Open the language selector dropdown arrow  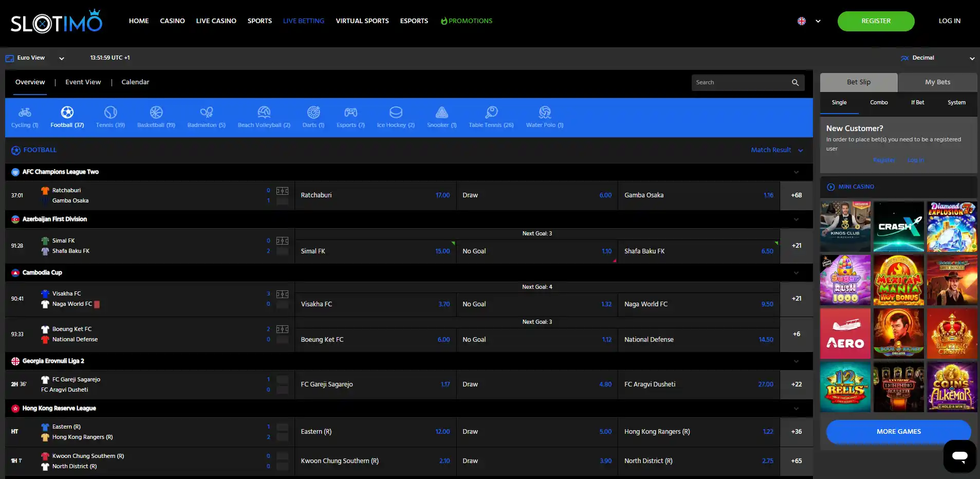point(818,21)
